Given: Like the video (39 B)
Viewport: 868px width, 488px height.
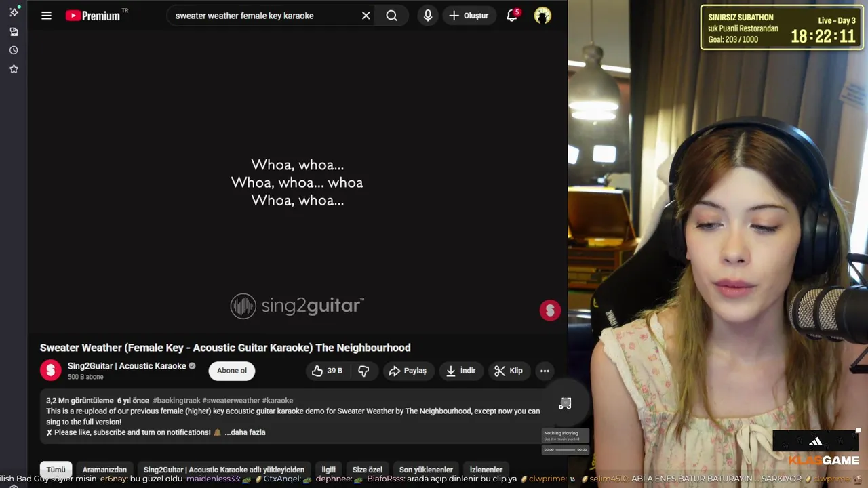Looking at the screenshot, I should 328,371.
